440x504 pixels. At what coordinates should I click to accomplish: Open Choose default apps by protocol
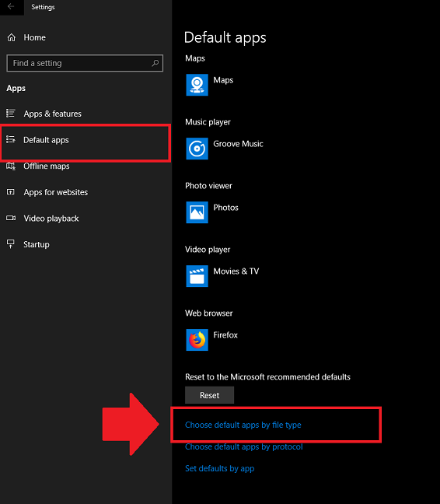[244, 446]
